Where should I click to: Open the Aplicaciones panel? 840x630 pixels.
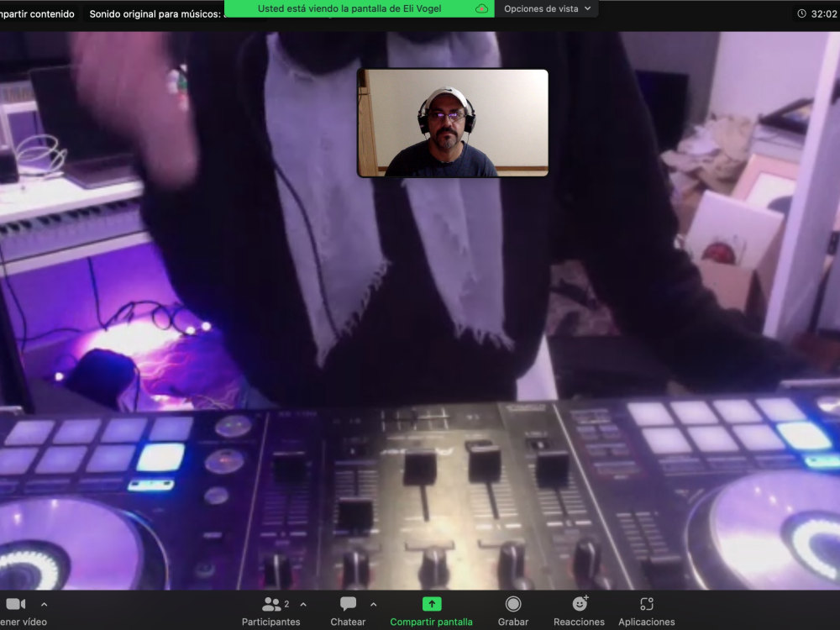(647, 612)
